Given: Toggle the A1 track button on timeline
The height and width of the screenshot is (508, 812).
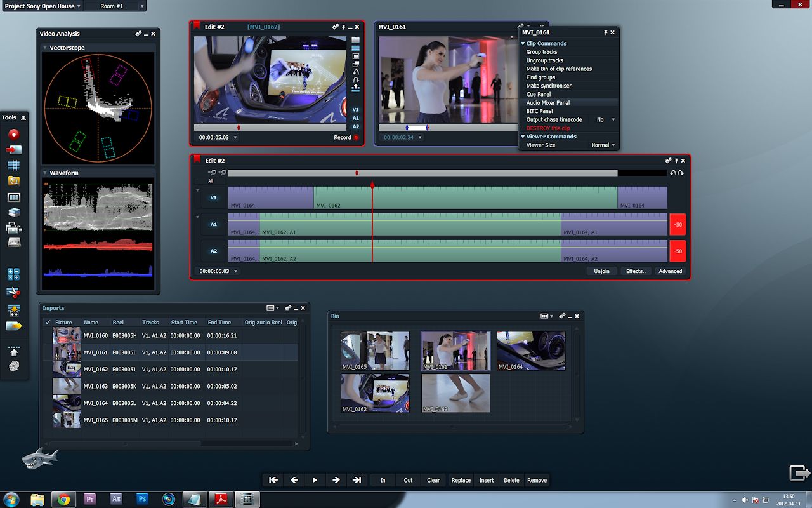Looking at the screenshot, I should click(213, 224).
